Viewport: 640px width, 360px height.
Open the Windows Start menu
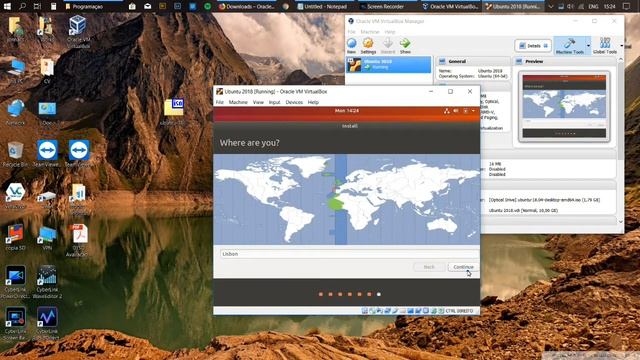tap(7, 6)
